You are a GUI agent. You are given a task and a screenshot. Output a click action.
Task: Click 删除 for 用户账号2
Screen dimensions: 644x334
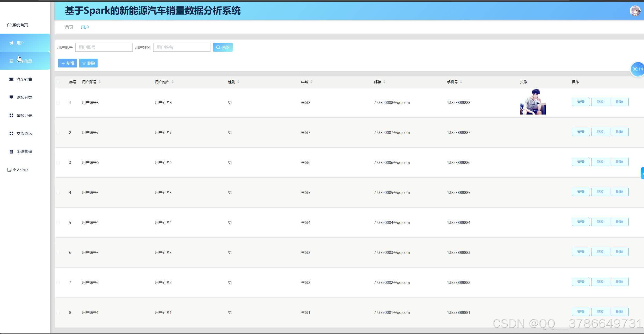(x=620, y=282)
